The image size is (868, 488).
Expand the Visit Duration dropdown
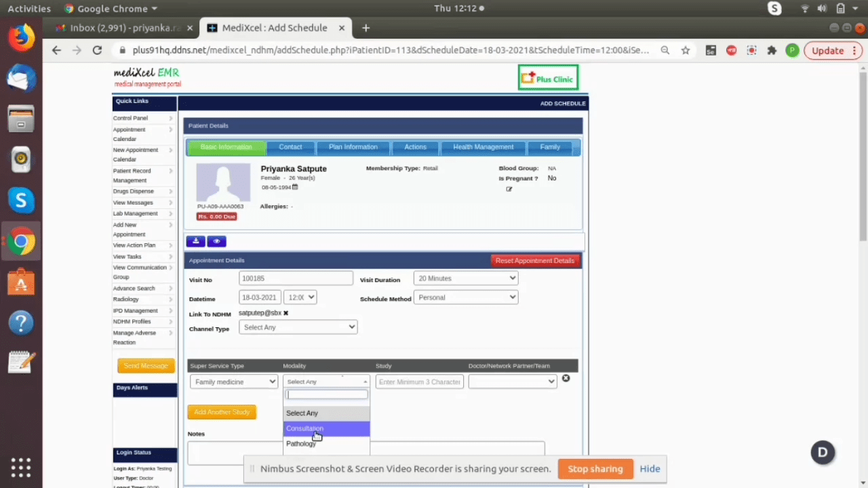click(466, 279)
